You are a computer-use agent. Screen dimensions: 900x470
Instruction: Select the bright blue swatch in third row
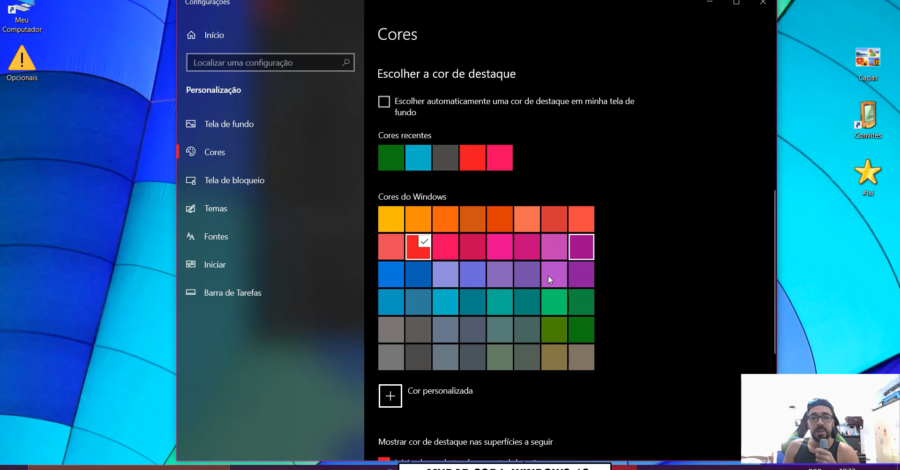(x=391, y=274)
